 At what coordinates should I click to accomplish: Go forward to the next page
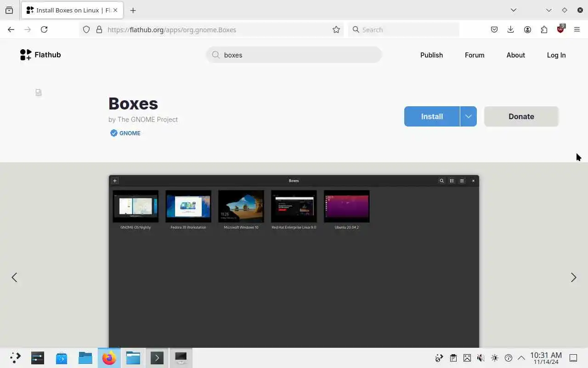pos(28,29)
